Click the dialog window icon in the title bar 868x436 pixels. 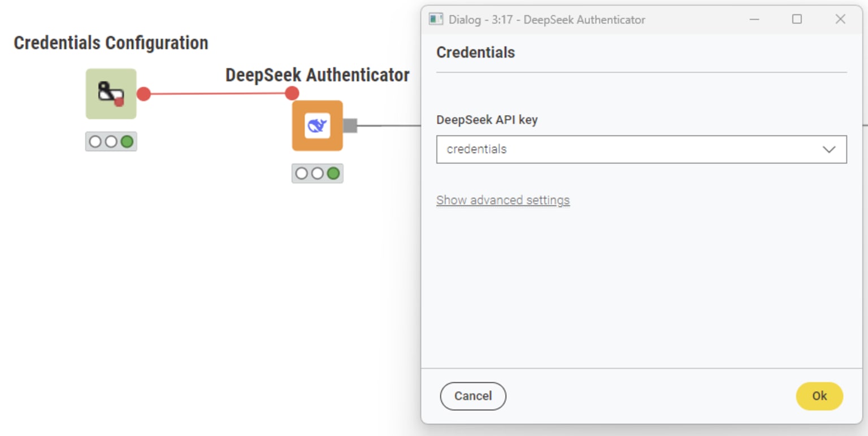click(436, 19)
